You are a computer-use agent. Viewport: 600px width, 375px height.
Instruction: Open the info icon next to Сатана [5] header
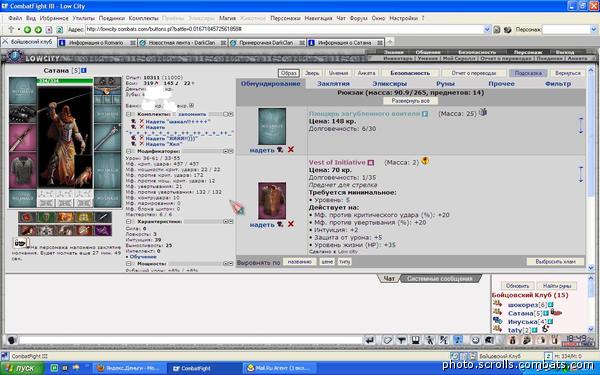(84, 70)
